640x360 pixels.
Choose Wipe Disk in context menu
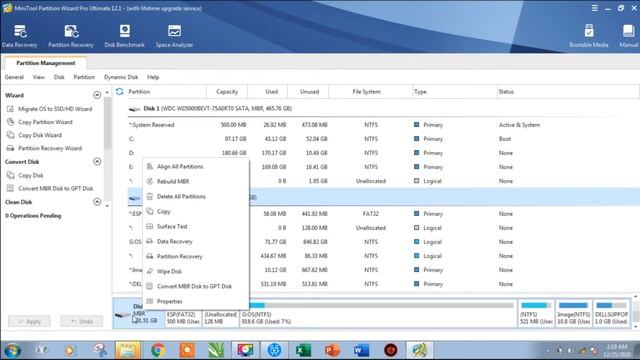tap(196, 271)
